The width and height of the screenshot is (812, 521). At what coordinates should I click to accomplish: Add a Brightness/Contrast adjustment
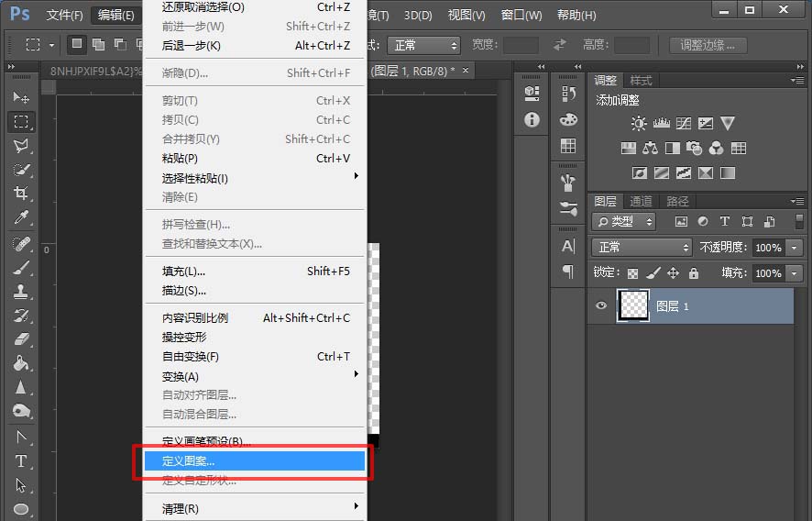point(639,124)
